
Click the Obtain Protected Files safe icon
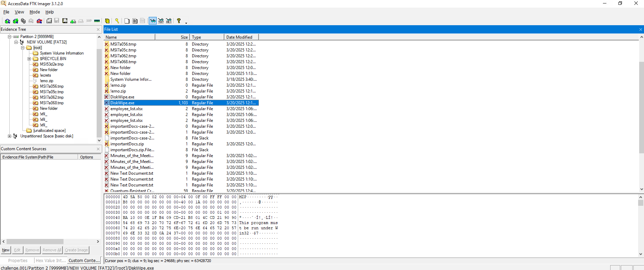(107, 21)
